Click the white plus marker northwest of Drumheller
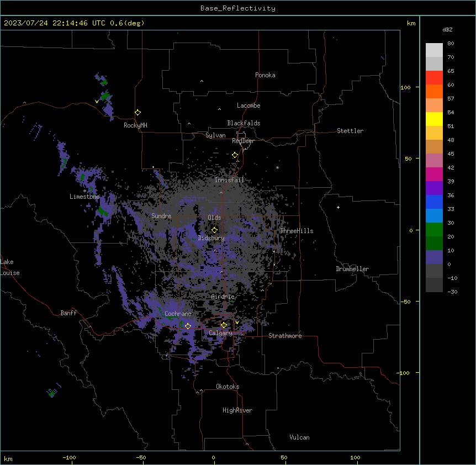This screenshot has width=476, height=465. (x=338, y=207)
